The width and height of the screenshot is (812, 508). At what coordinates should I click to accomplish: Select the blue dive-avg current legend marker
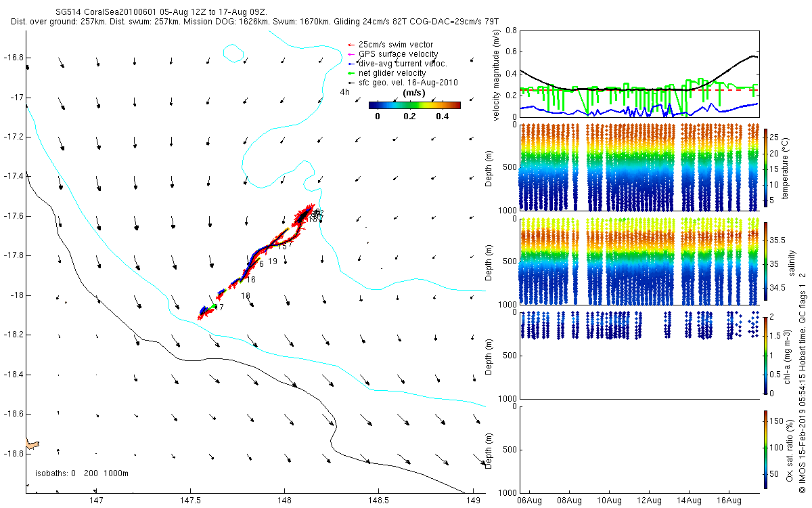350,64
